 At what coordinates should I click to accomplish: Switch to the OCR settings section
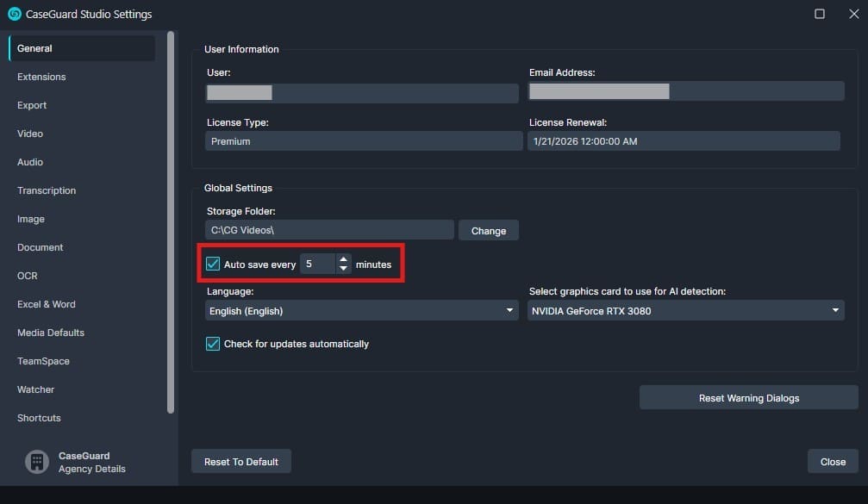[27, 276]
